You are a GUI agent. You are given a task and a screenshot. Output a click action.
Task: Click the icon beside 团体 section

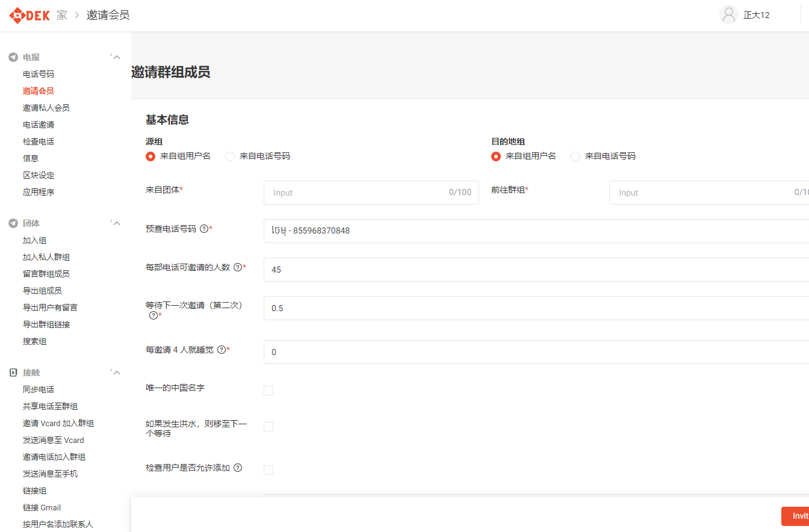coord(13,223)
